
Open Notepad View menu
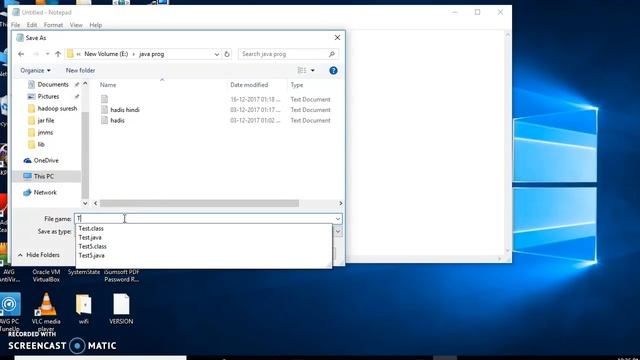[x=76, y=25]
